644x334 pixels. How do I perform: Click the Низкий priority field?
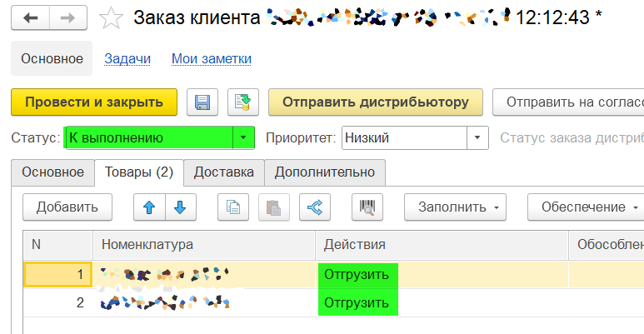pos(405,137)
